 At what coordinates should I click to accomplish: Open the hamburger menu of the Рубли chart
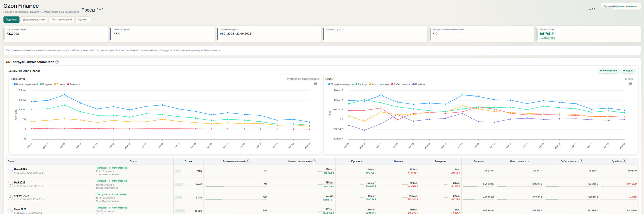(x=630, y=84)
